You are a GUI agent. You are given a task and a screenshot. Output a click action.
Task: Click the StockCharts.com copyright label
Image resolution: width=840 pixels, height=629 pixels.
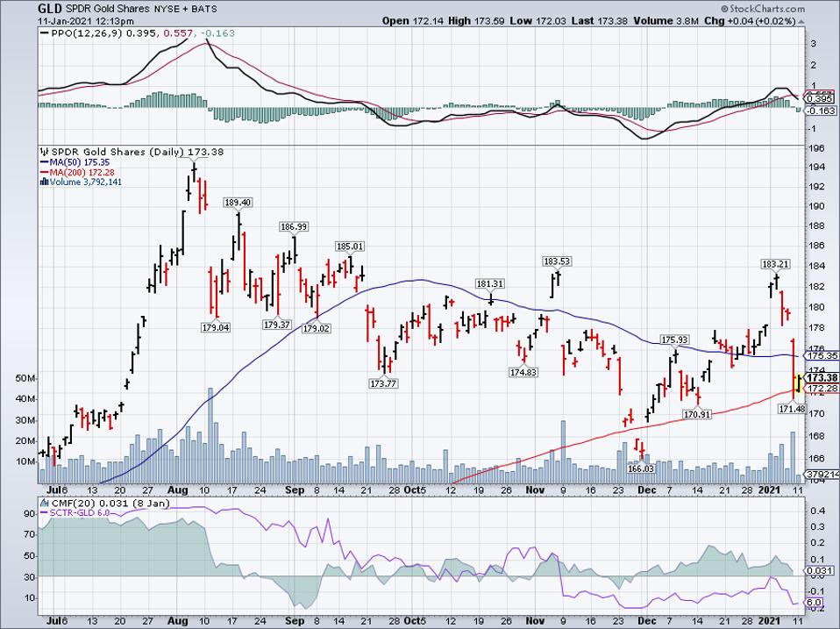(x=763, y=9)
